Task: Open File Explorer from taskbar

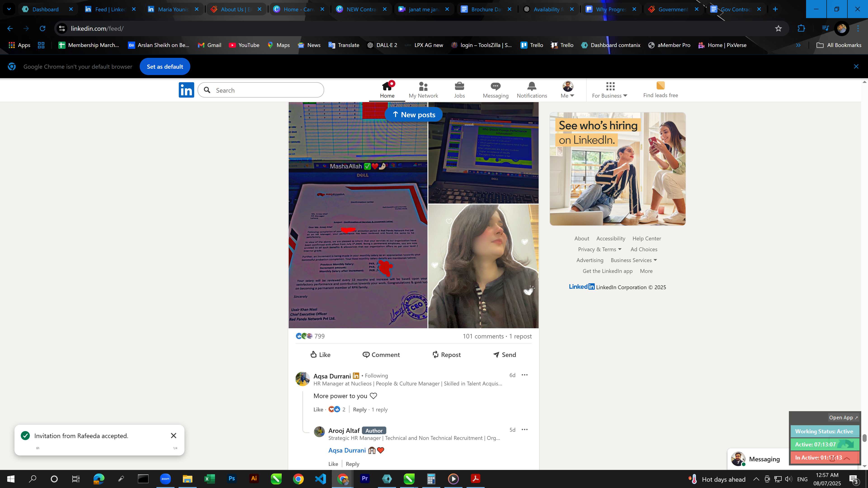Action: tap(187, 479)
